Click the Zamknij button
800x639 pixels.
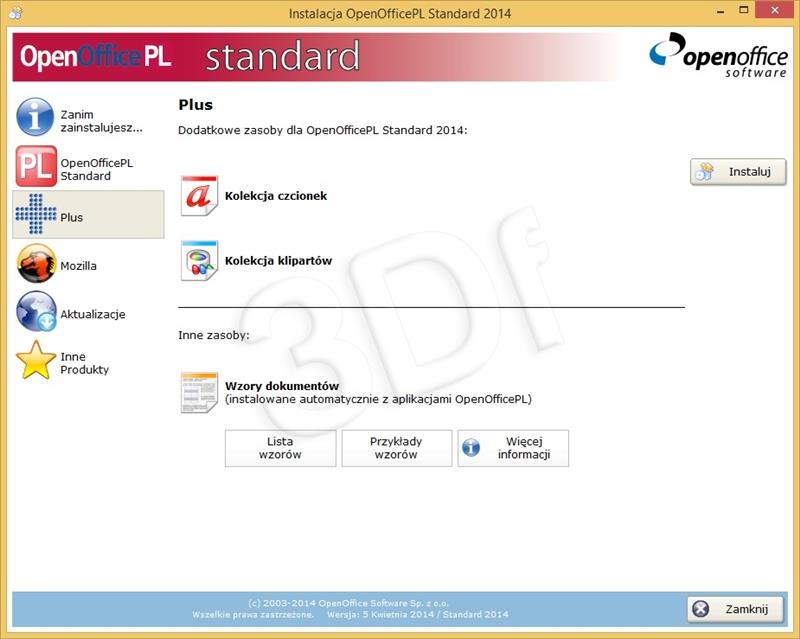pos(735,609)
